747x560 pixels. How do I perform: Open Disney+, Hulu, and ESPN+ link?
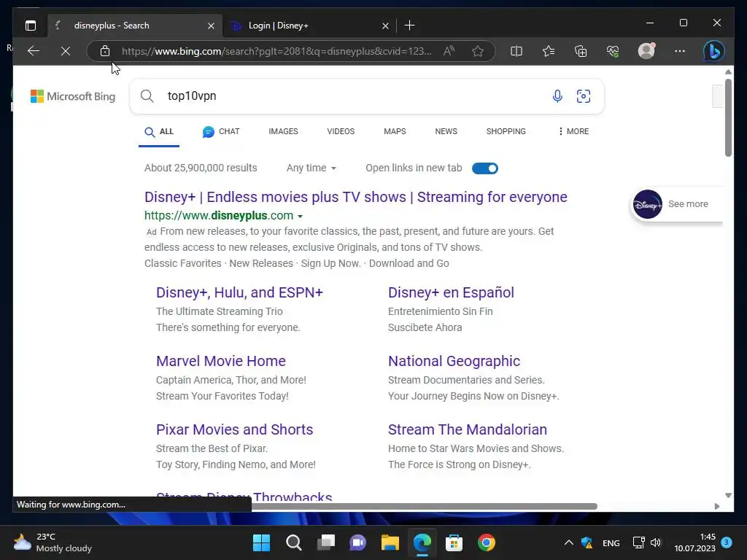pos(239,292)
